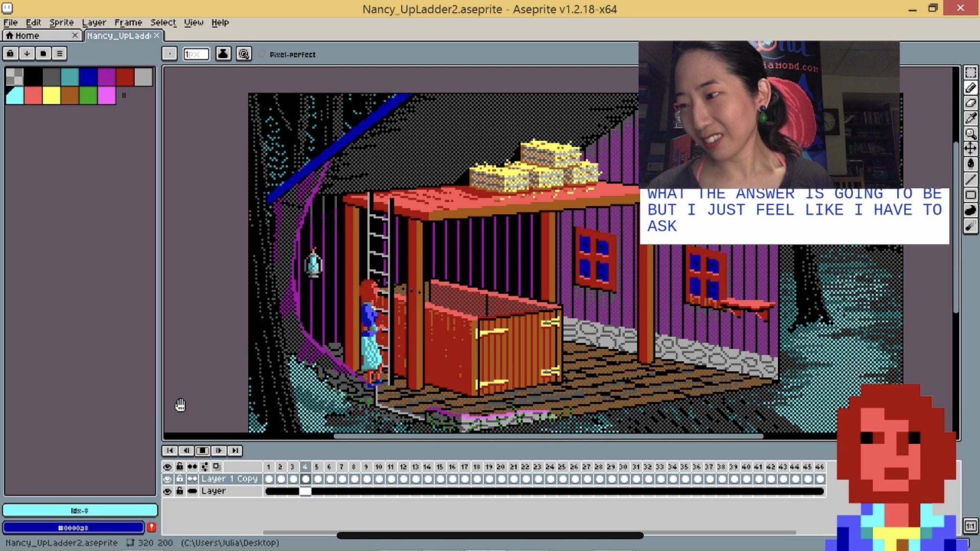The width and height of the screenshot is (980, 551).
Task: Toggle lock for all layers in header
Action: pos(180,467)
